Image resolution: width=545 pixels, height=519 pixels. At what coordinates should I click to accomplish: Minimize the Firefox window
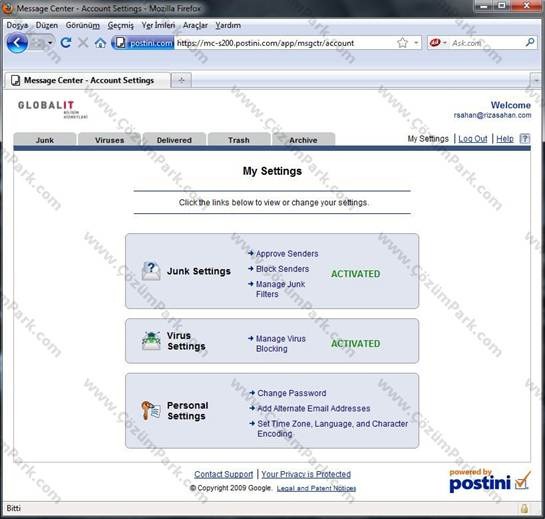tap(484, 6)
